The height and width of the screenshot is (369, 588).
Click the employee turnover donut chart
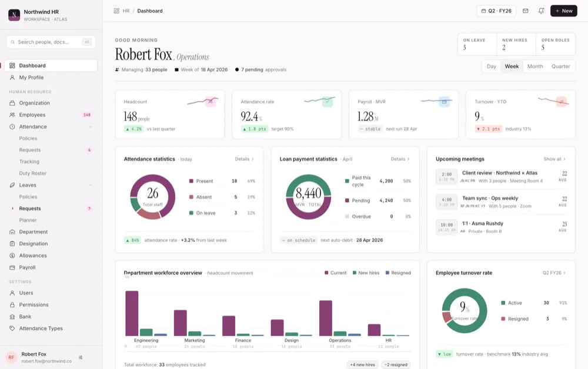tap(465, 311)
